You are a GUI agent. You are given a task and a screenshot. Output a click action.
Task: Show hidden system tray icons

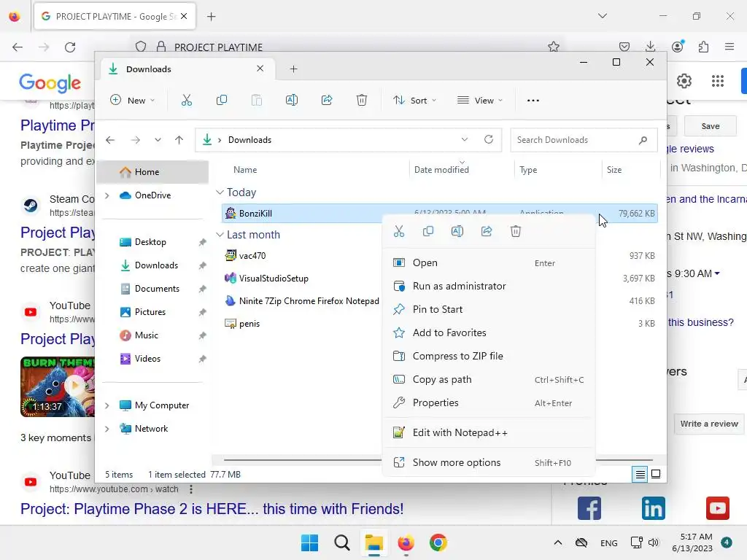pos(558,542)
